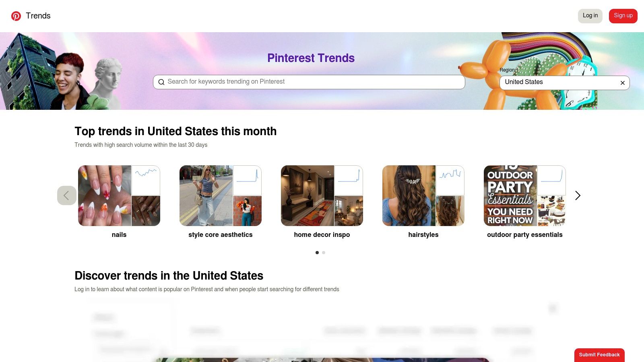
Task: Click the Submit Feedback button
Action: pyautogui.click(x=599, y=355)
